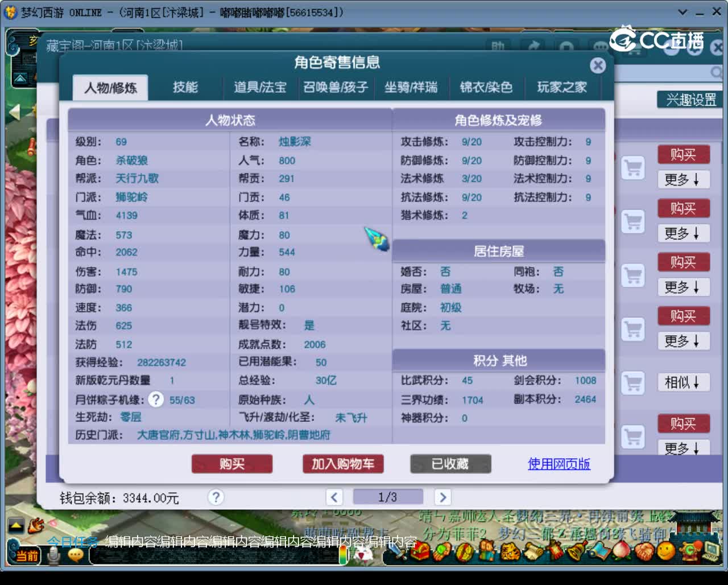This screenshot has width=728, height=585.
Task: Click 加入购物车 button
Action: pyautogui.click(x=343, y=464)
